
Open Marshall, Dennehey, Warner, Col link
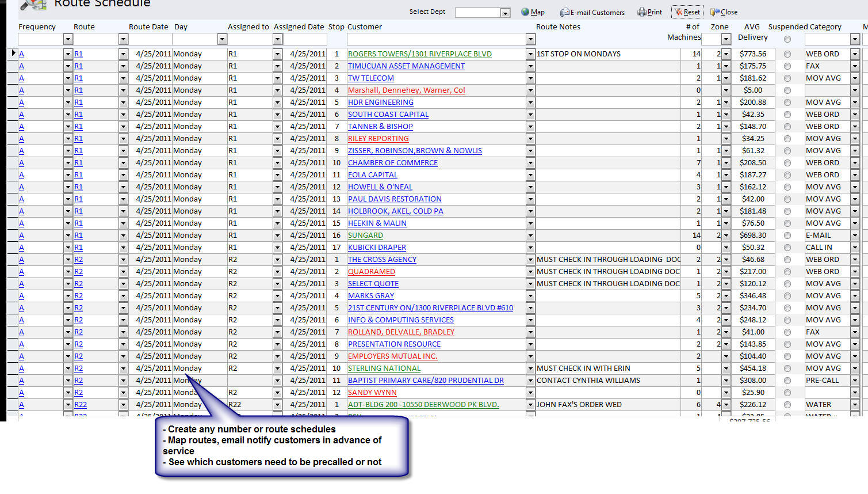[407, 90]
